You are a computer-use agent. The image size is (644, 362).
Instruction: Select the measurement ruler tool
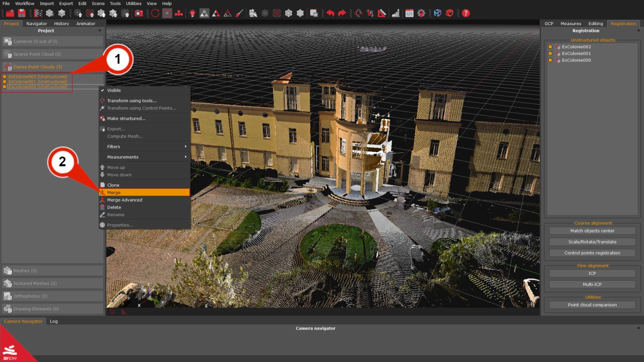382,13
